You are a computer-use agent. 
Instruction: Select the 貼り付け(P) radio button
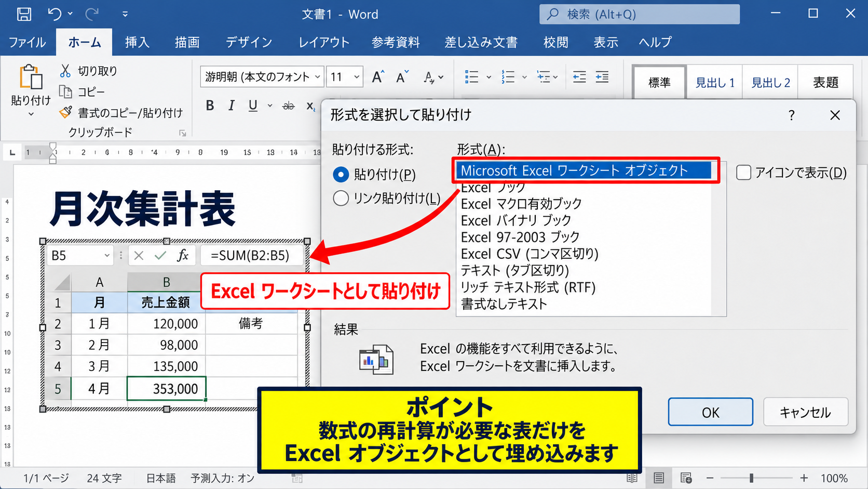tap(341, 175)
